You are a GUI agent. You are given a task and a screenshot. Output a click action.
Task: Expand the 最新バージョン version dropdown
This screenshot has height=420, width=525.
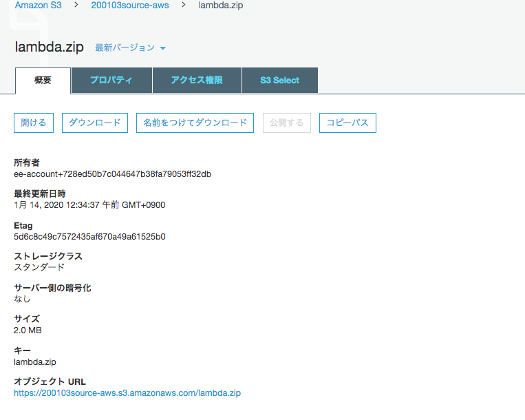coord(130,48)
